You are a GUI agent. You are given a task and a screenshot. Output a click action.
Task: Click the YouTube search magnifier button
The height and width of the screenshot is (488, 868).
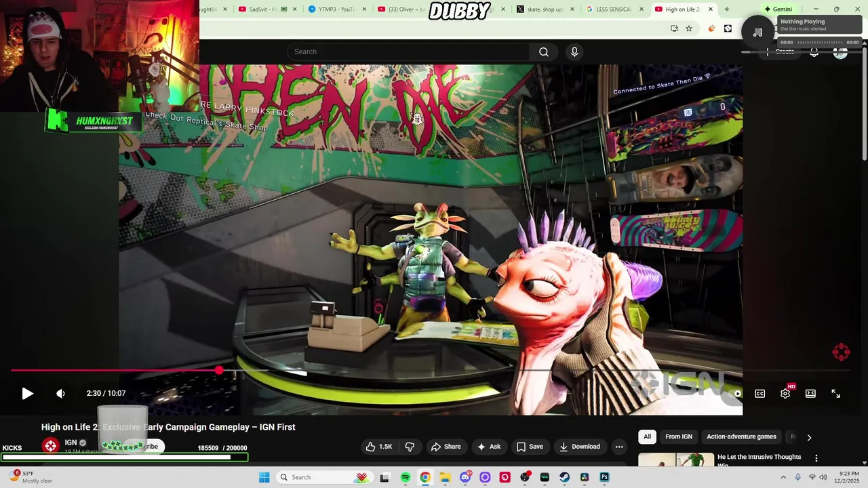click(x=544, y=52)
